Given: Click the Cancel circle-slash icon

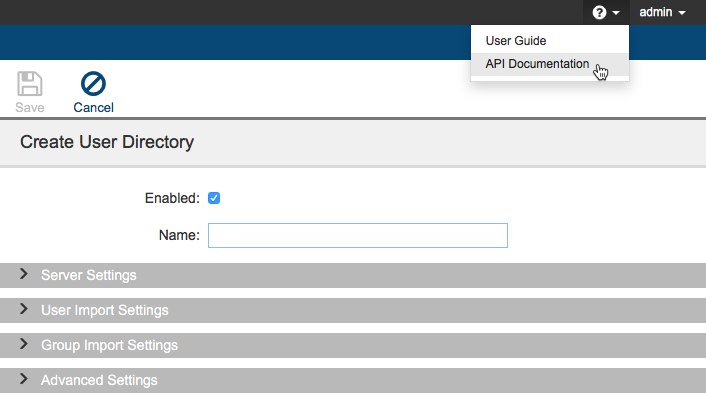Looking at the screenshot, I should tap(93, 84).
